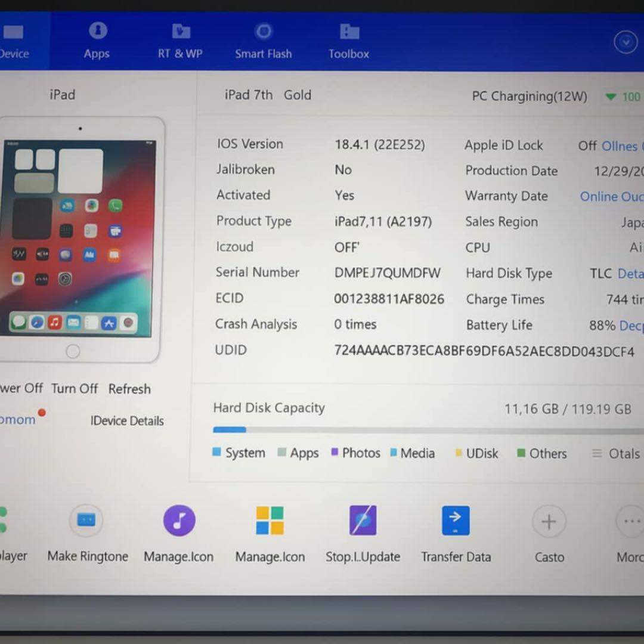Click the Turn Off button
This screenshot has width=644, height=644.
(75, 389)
